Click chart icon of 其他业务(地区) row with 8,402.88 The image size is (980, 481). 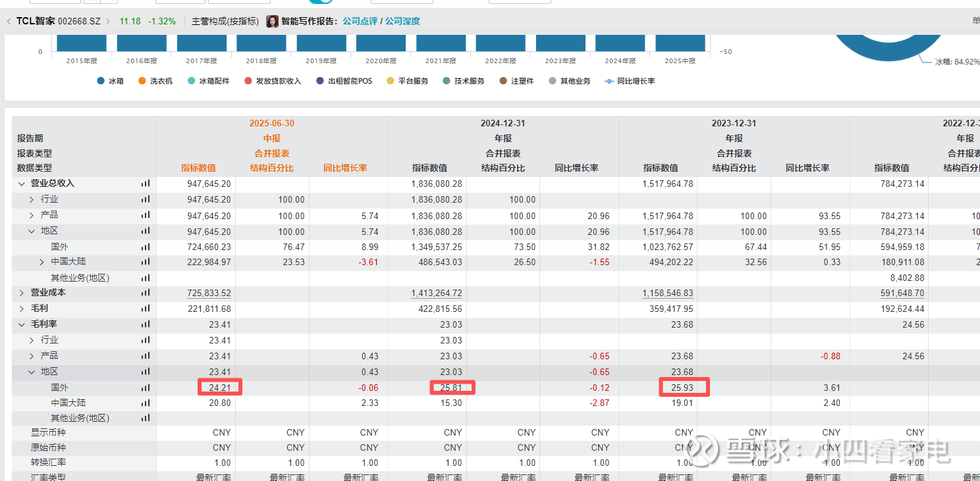(x=146, y=278)
